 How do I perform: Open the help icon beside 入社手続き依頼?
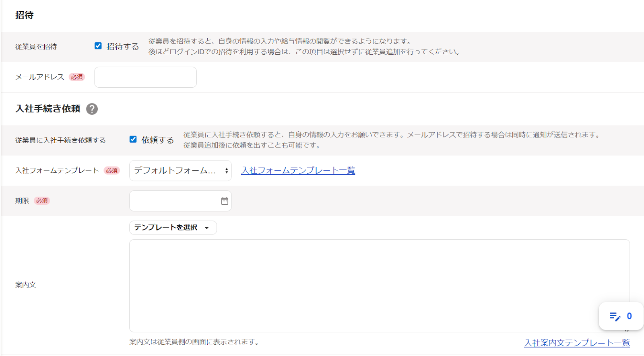[92, 109]
